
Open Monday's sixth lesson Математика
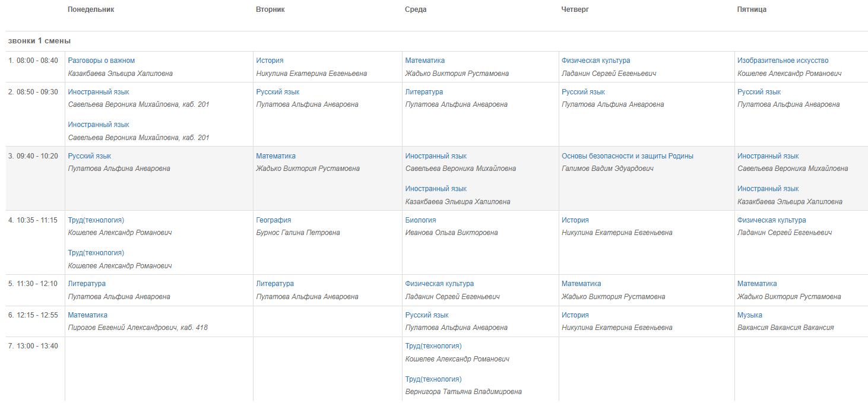coord(88,315)
